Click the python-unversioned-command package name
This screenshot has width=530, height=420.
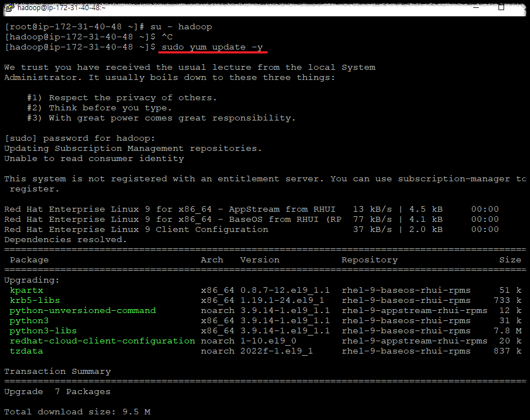(83, 311)
